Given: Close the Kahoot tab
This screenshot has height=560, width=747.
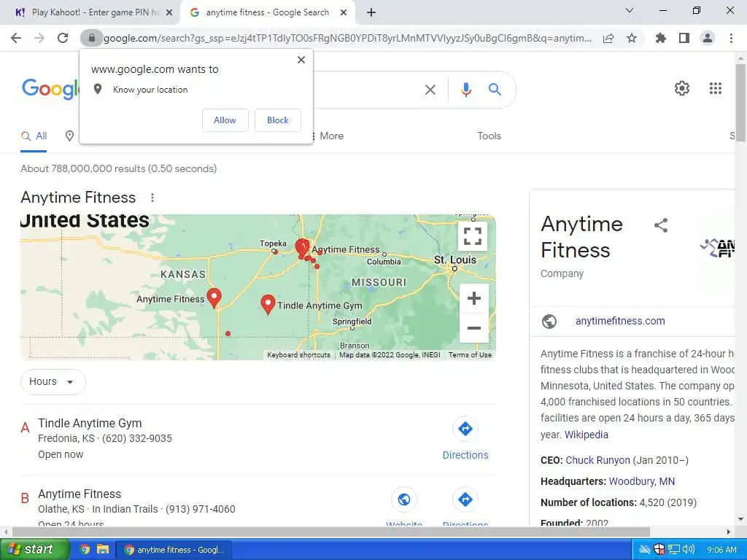Looking at the screenshot, I should (x=169, y=13).
